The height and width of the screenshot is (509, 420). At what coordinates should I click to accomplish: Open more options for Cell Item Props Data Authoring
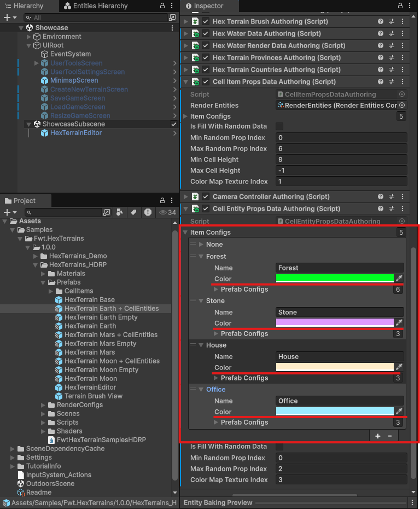[x=402, y=82]
